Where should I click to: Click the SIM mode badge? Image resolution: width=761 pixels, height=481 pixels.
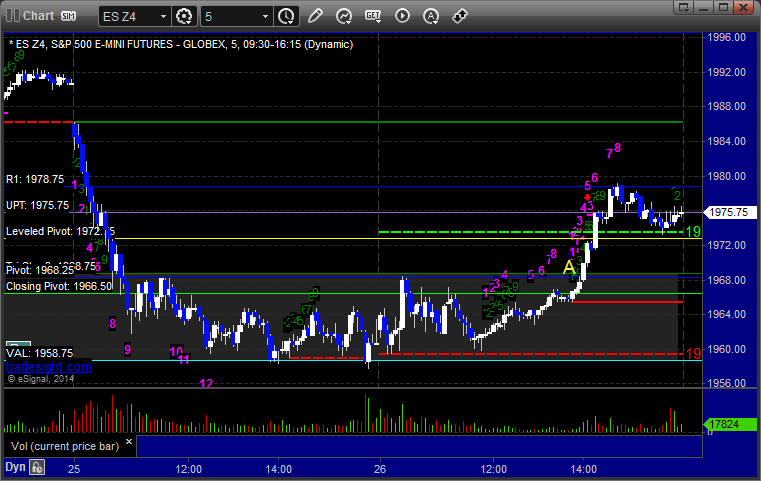pyautogui.click(x=68, y=16)
